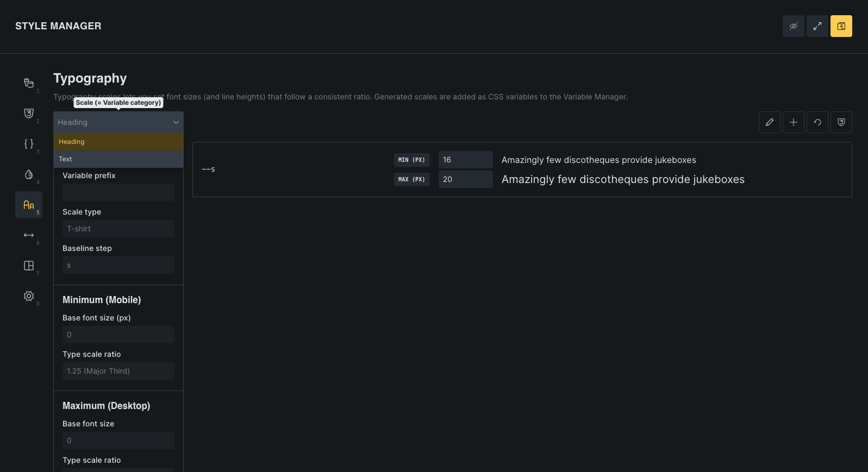The width and height of the screenshot is (868, 472).
Task: Click the yellow save button
Action: (x=841, y=26)
